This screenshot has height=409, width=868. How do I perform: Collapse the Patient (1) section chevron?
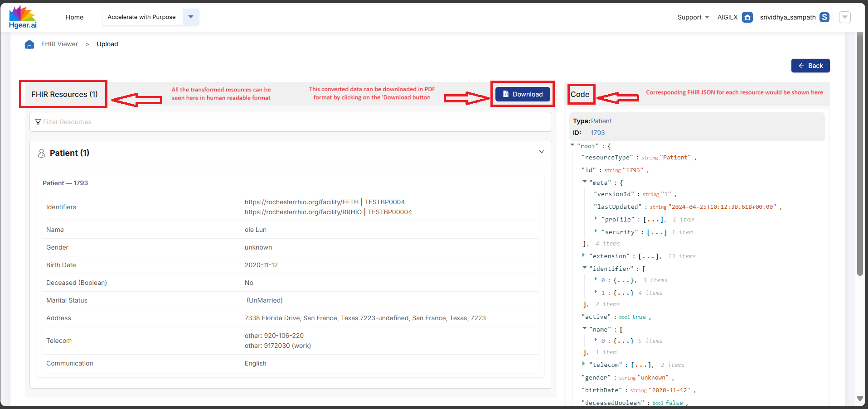[x=541, y=152]
